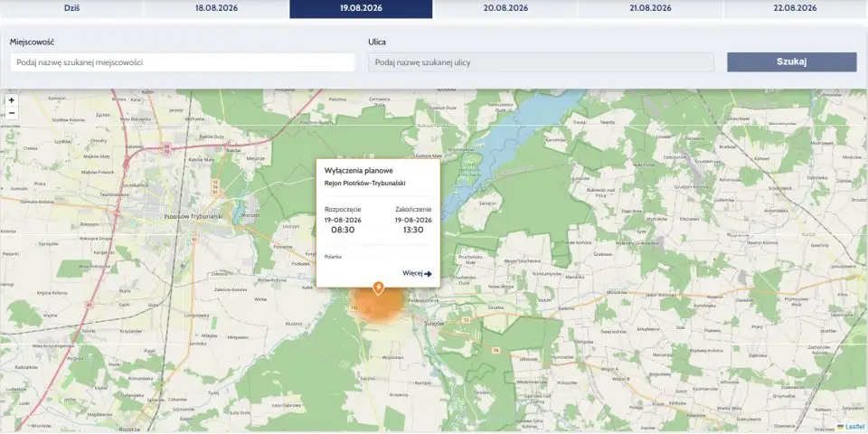Screen dimensions: 868x434
Task: Click the Zakończenie label in popup
Action: (413, 209)
